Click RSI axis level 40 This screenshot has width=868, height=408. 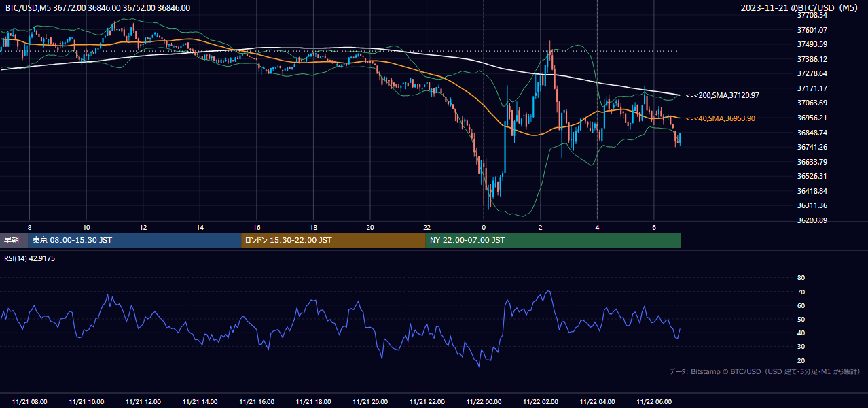coord(801,333)
